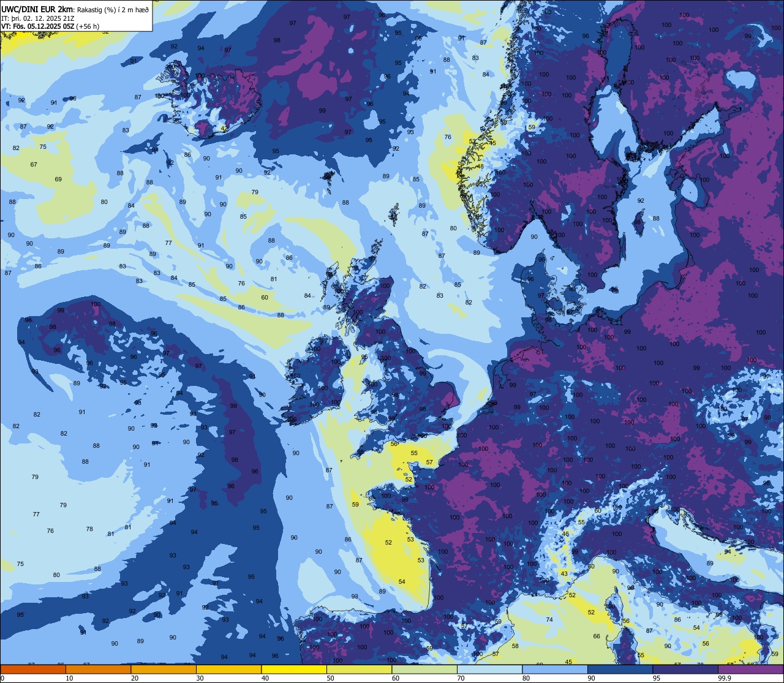Click the "IT: þri. 02. 12. 2025 21Z" line
Image resolution: width=784 pixels, height=683 pixels.
(37, 18)
